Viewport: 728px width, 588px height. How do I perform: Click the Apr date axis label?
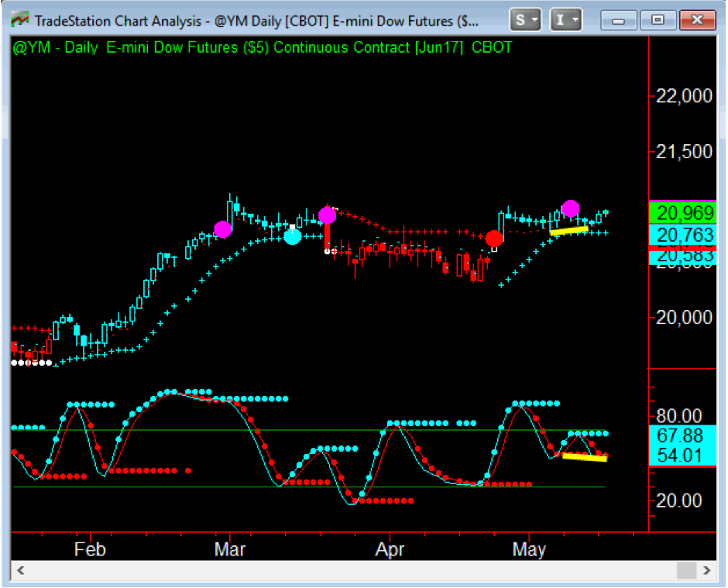[x=390, y=549]
